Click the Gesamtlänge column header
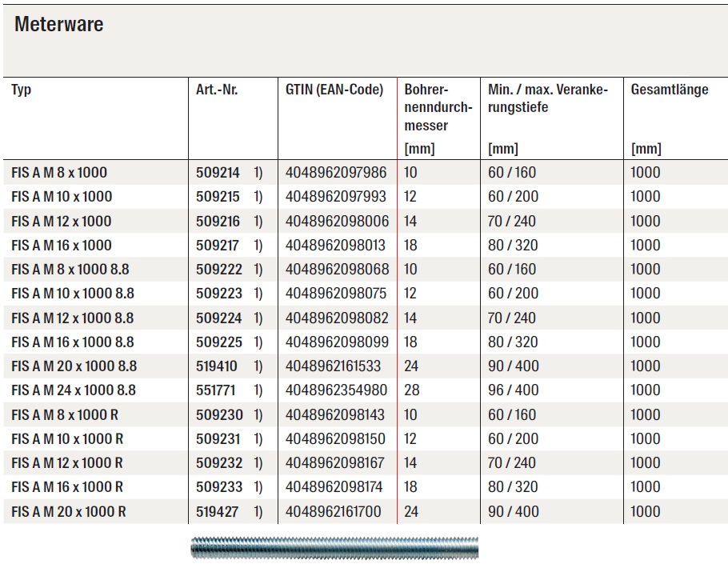The image size is (728, 572). (670, 89)
